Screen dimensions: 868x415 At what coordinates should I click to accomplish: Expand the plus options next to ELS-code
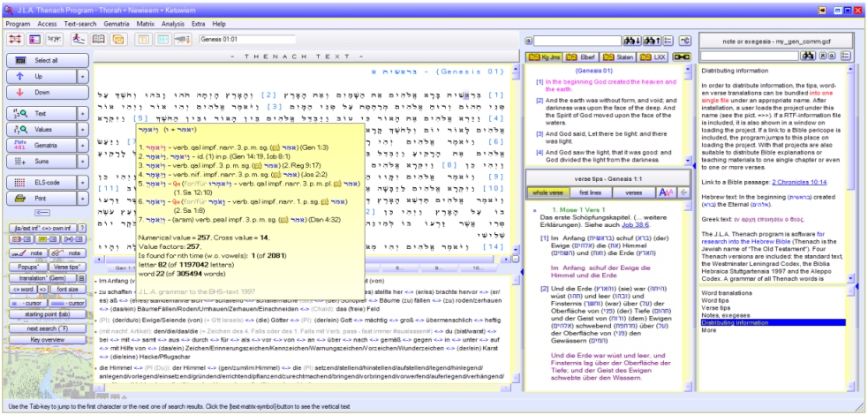coord(83,182)
